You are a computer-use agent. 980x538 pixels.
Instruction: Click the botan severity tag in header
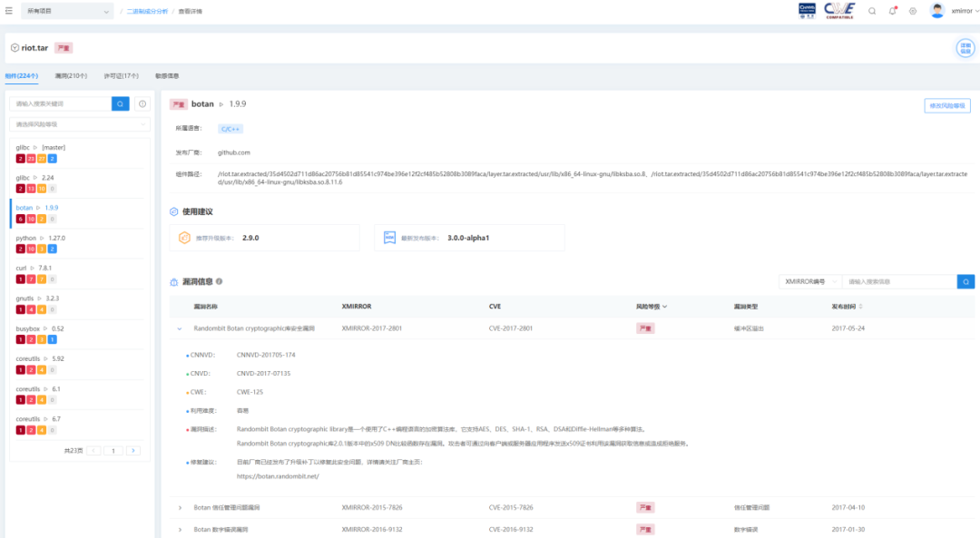point(179,105)
